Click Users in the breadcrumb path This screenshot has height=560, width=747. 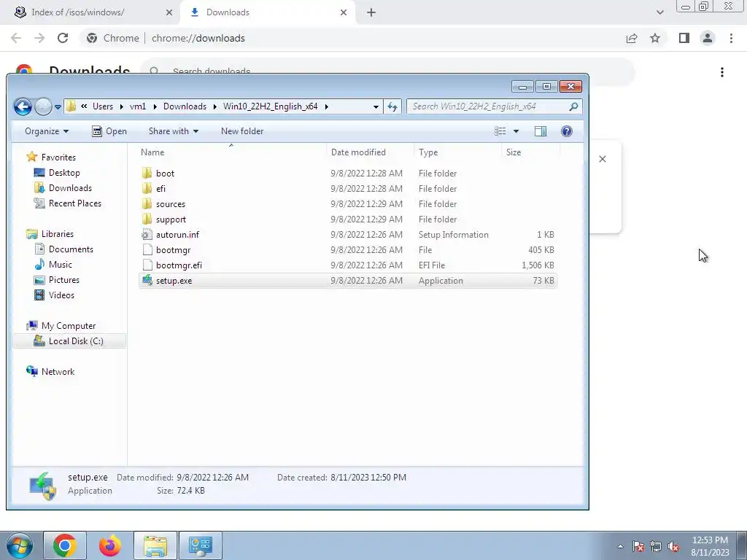pyautogui.click(x=103, y=106)
